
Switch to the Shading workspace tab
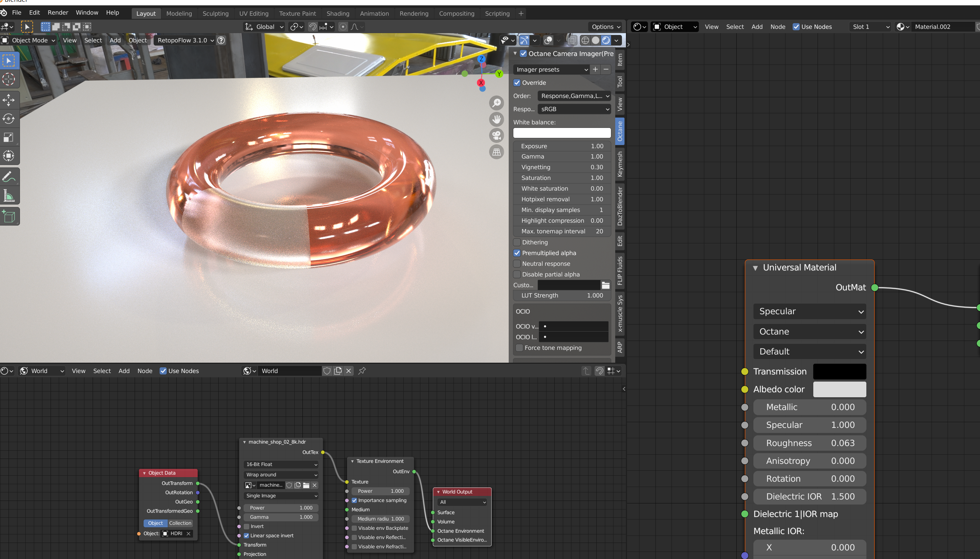click(337, 14)
